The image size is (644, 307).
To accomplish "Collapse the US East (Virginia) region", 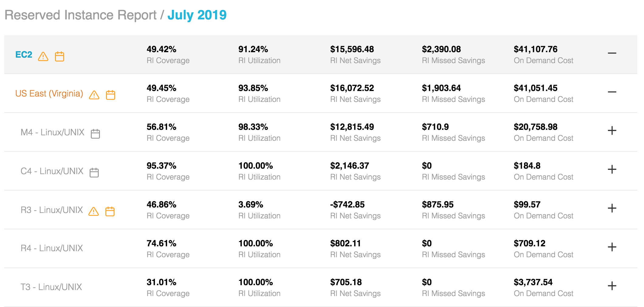I will (612, 92).
